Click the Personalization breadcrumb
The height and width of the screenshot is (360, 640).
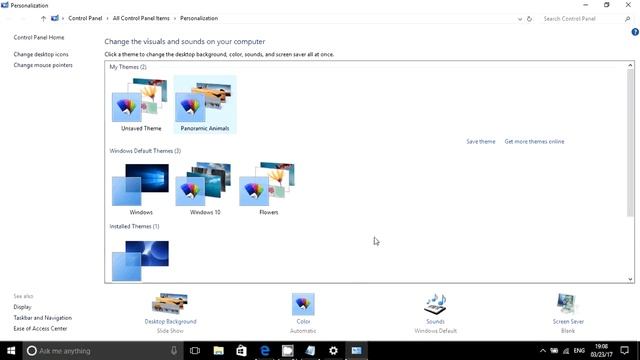pyautogui.click(x=199, y=18)
